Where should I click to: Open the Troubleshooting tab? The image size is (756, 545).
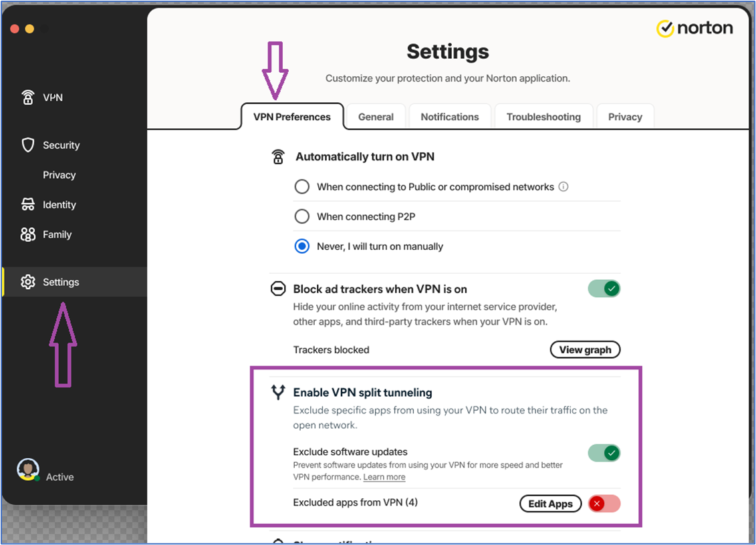pos(543,117)
